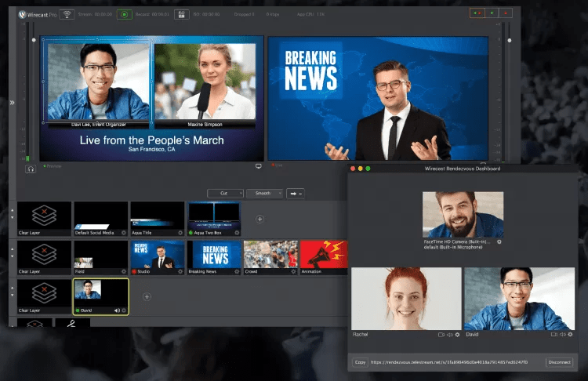Click the green Record icon in top bar
This screenshot has height=381, width=588.
(125, 14)
